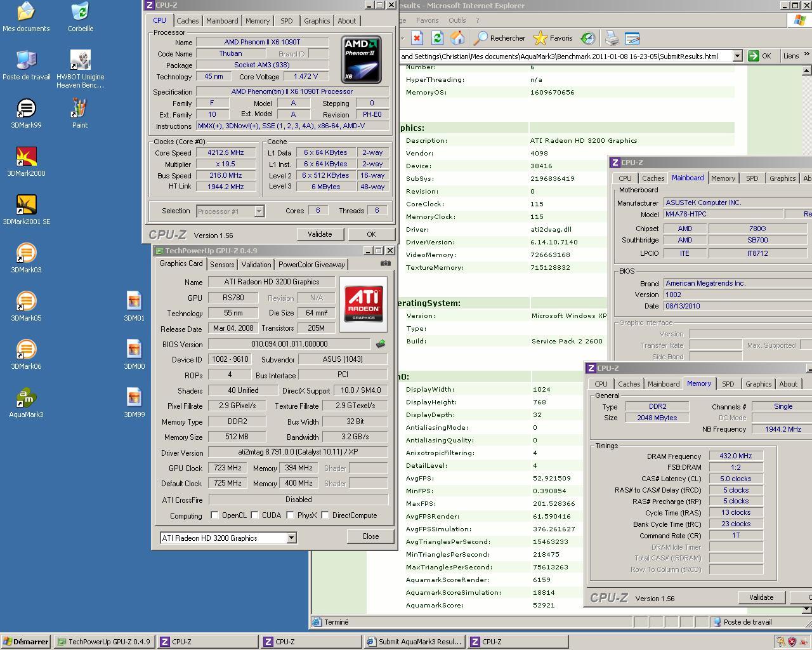Click Internet Explorer vertical scrollbar down arrow
Image resolution: width=812 pixels, height=650 pixels.
[x=806, y=609]
